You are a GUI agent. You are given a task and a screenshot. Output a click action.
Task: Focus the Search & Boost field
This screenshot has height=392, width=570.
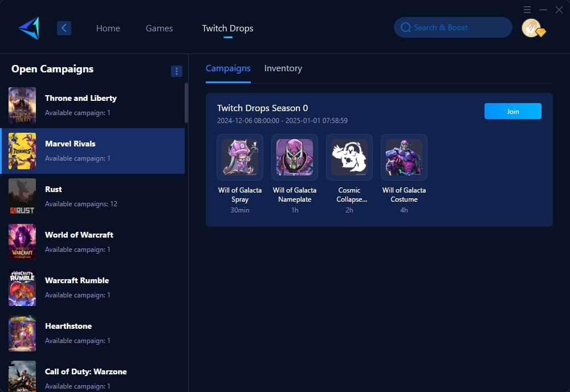click(x=453, y=27)
